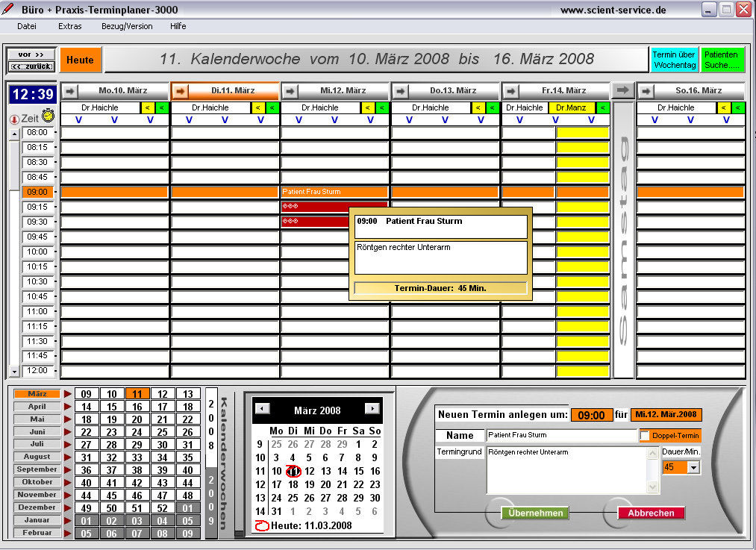Image resolution: width=756 pixels, height=550 pixels.
Task: Click the time list scroll-down arrow
Action: (14, 372)
